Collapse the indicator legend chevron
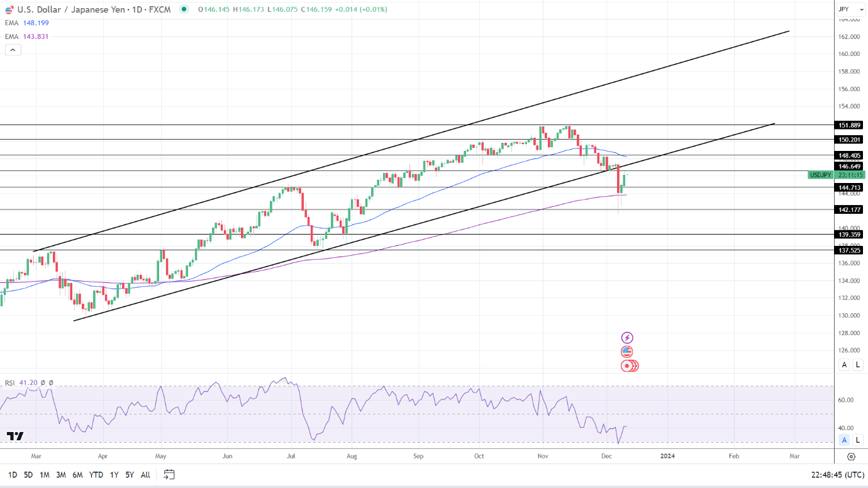This screenshot has height=488, width=868. 13,50
